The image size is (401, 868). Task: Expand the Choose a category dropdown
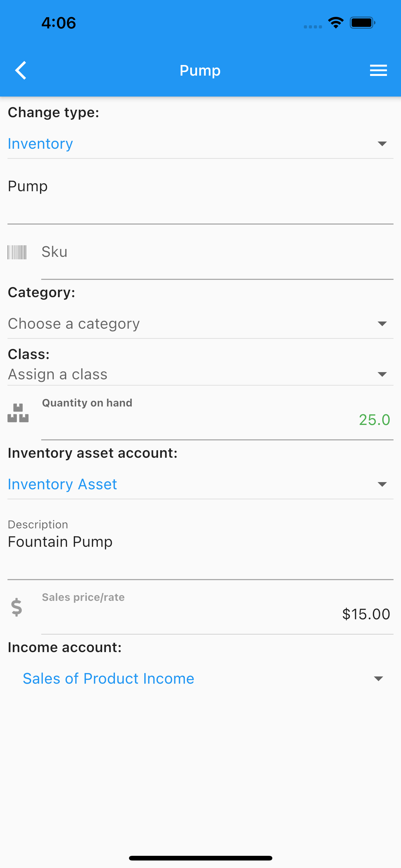coord(200,324)
